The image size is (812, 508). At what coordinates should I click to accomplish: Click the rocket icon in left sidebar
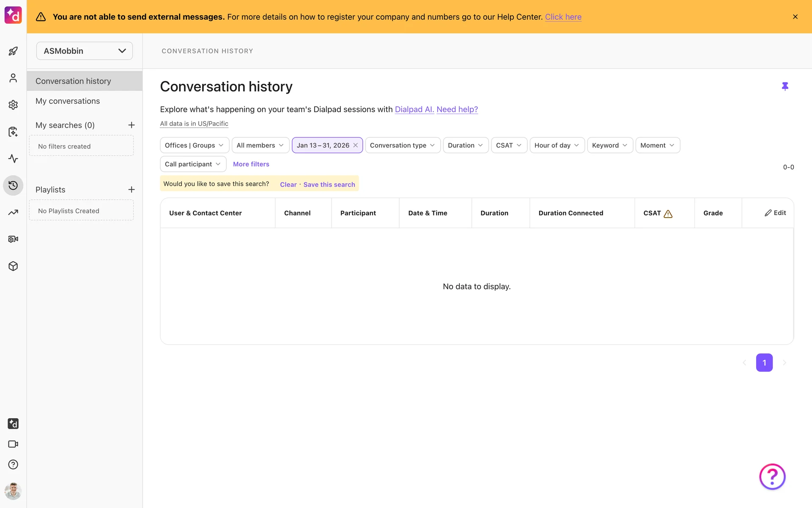point(13,51)
